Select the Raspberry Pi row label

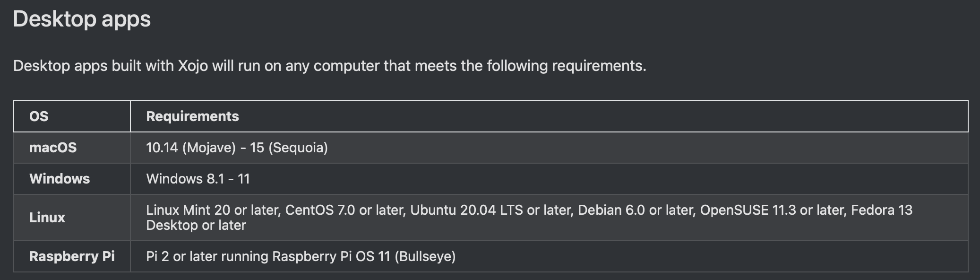(72, 256)
